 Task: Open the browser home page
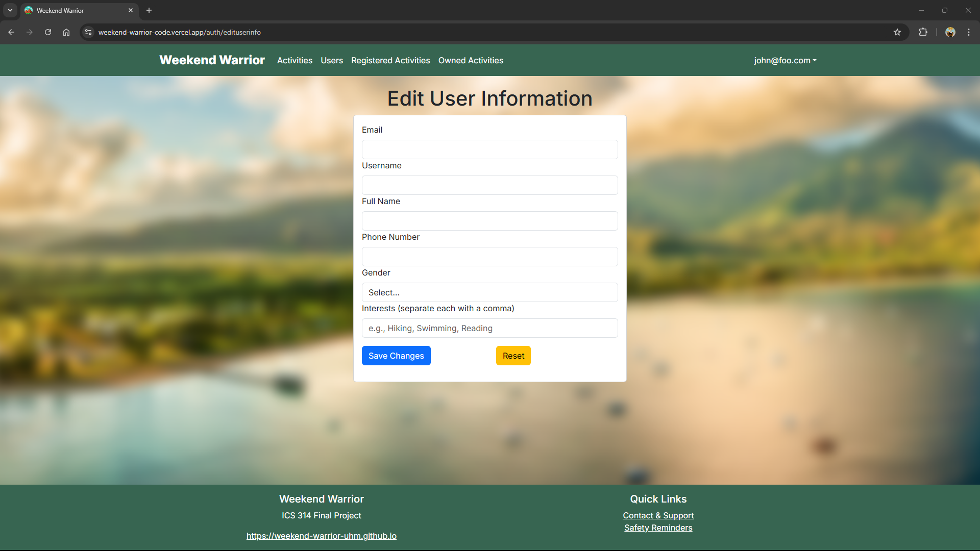coord(66,32)
